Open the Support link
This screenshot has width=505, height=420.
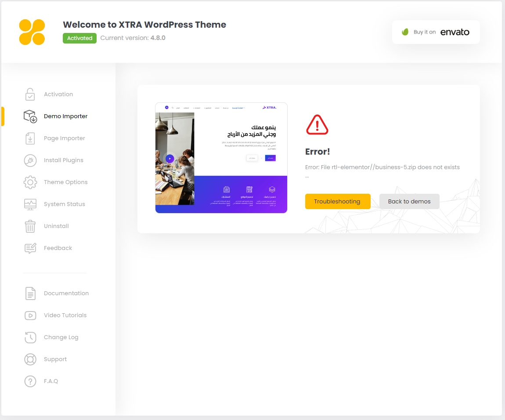coord(55,359)
